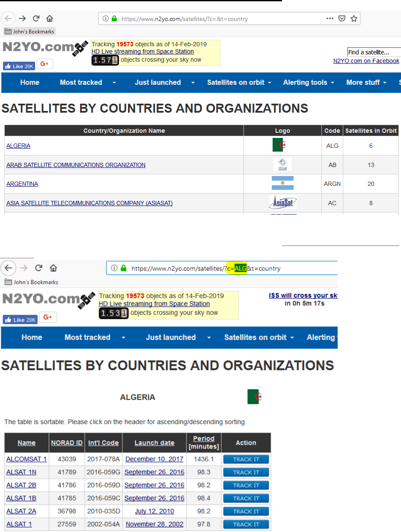The image size is (401, 532).
Task: Click the G+ button on country list page
Action: (45, 64)
